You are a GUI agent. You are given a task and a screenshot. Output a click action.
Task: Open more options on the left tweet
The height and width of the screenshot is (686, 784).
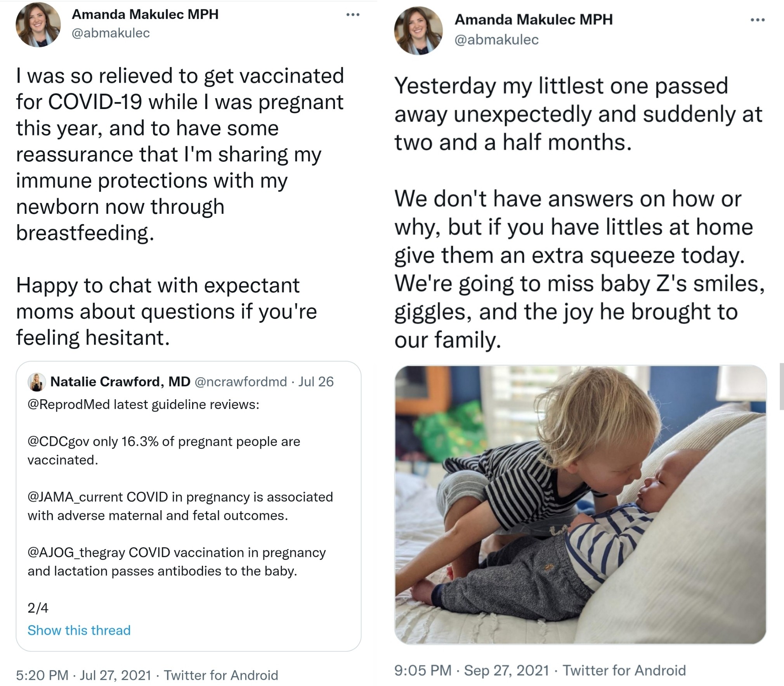(x=353, y=15)
